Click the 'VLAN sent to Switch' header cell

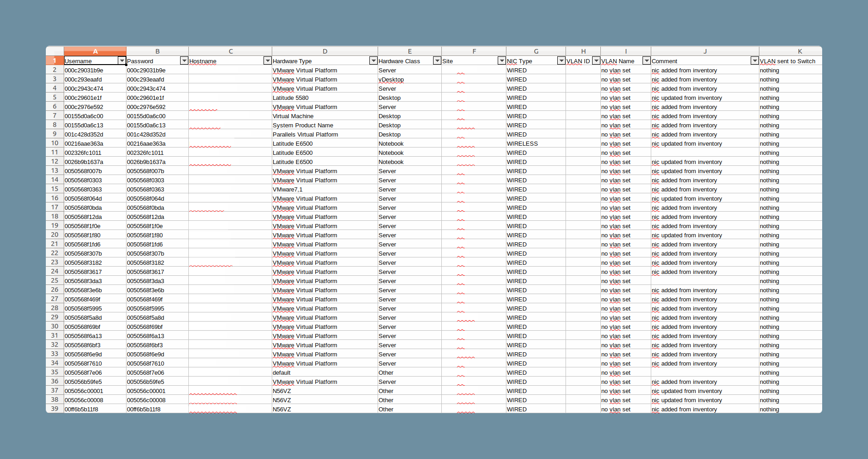tap(791, 61)
